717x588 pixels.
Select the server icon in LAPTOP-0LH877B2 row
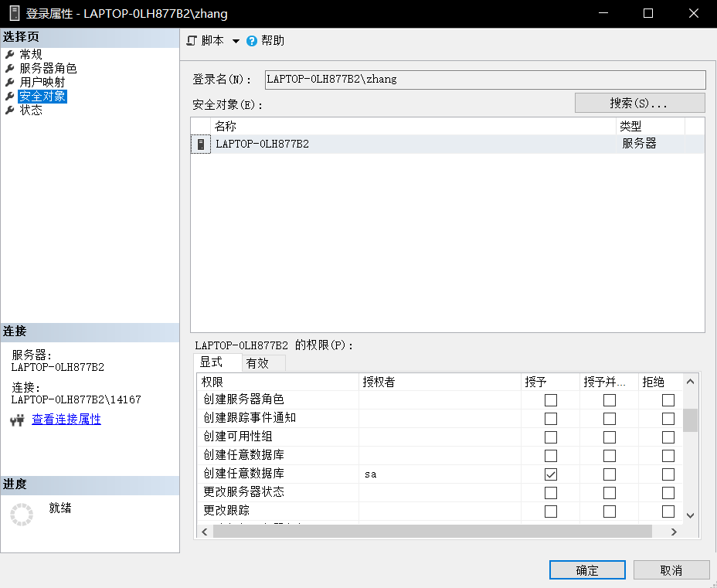[201, 144]
